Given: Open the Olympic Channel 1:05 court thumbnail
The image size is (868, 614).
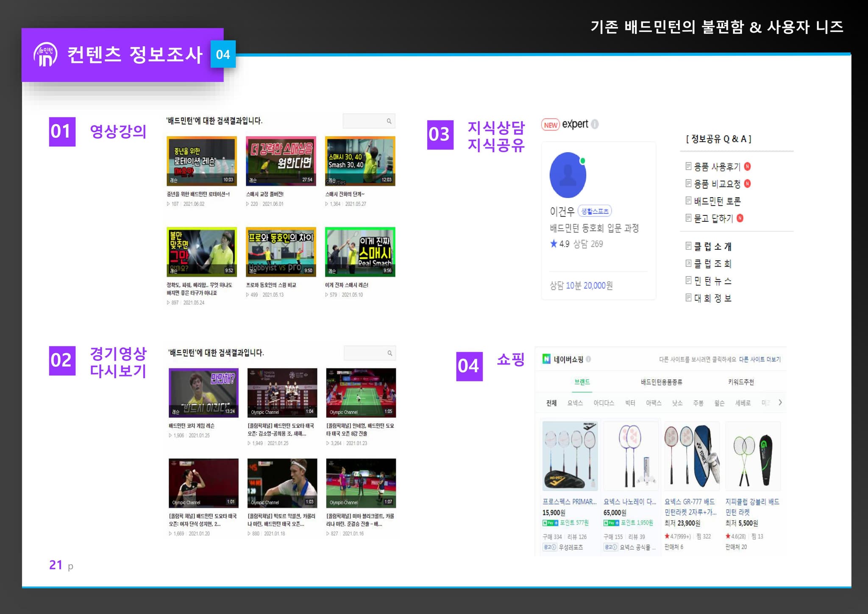Looking at the screenshot, I should (361, 393).
